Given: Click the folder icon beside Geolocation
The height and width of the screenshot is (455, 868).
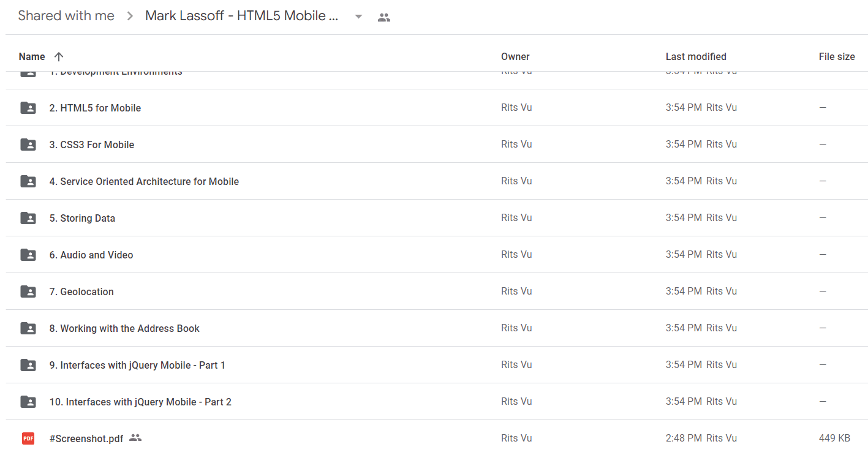Looking at the screenshot, I should (28, 291).
